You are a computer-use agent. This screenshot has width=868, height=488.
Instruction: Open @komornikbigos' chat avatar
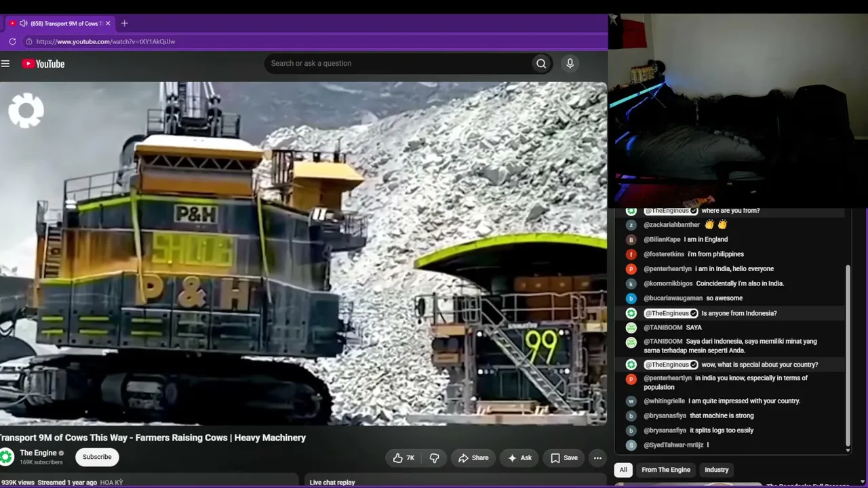tap(631, 284)
